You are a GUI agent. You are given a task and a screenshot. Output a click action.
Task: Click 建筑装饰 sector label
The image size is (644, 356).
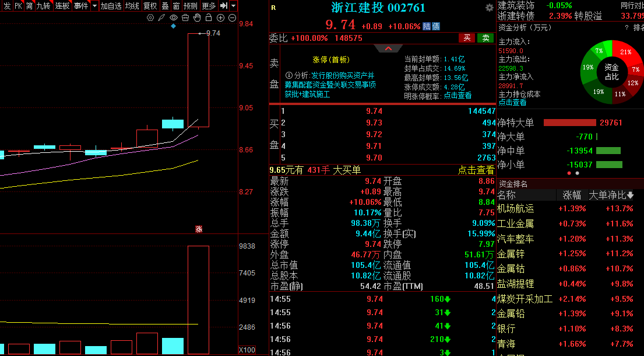pos(516,5)
